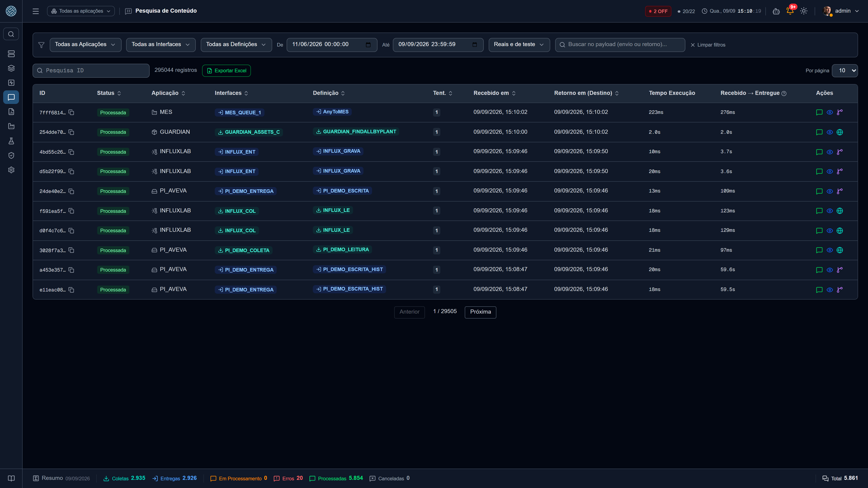Click the Exportar Excel button
The image size is (868, 488).
point(226,70)
